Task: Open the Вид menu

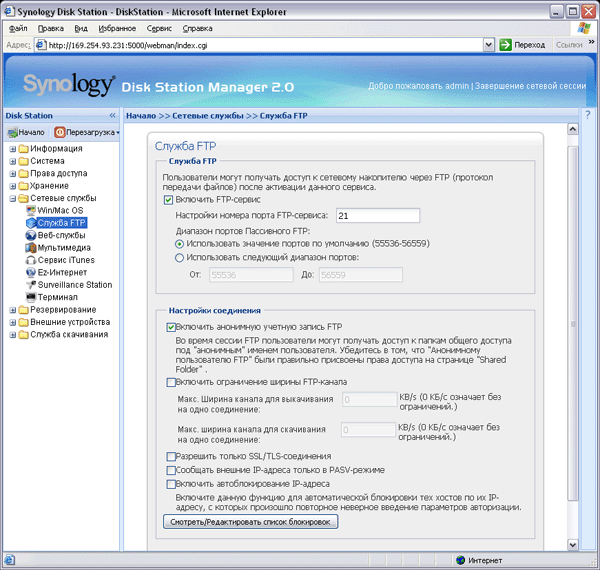Action: click(81, 28)
